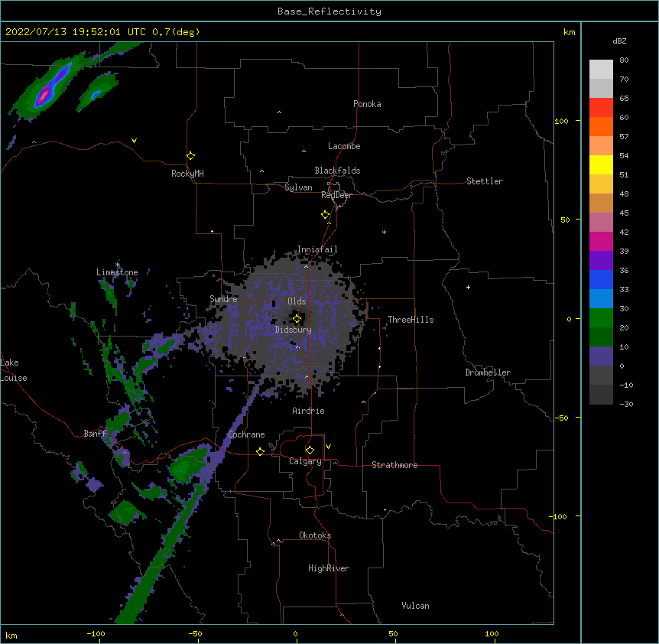Select red 65-60 dBZ legend swatch

601,108
